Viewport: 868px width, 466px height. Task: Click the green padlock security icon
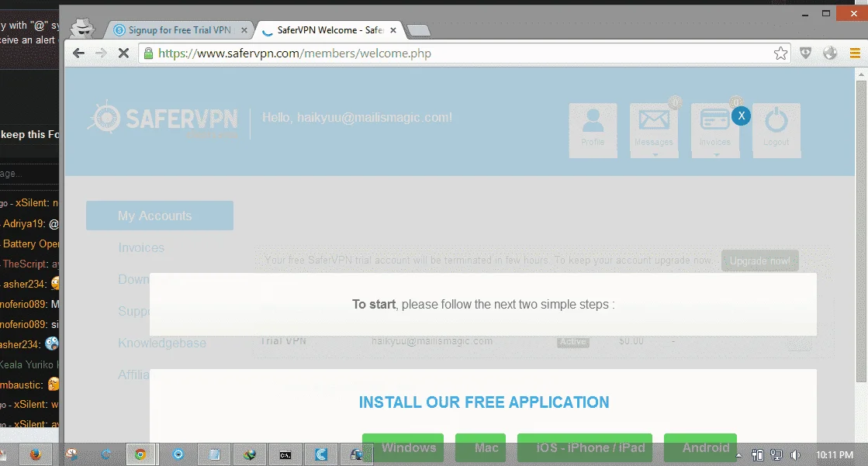[x=148, y=54]
